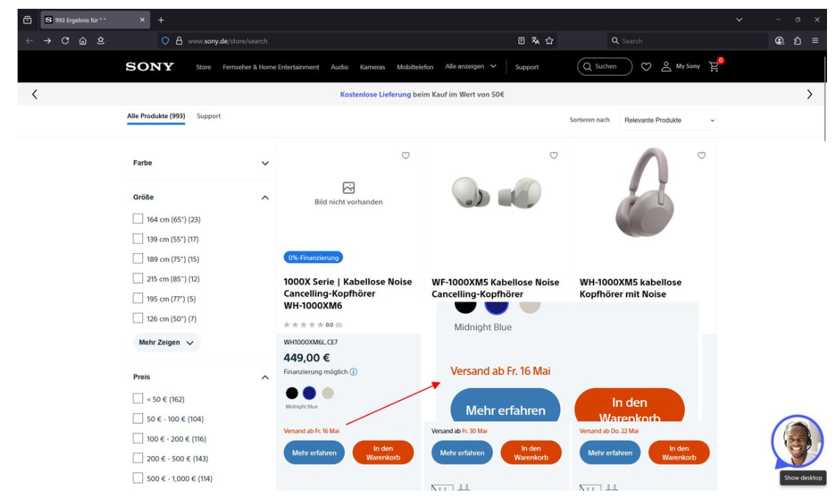Go to browser home icon
This screenshot has width=838, height=504.
(x=83, y=40)
